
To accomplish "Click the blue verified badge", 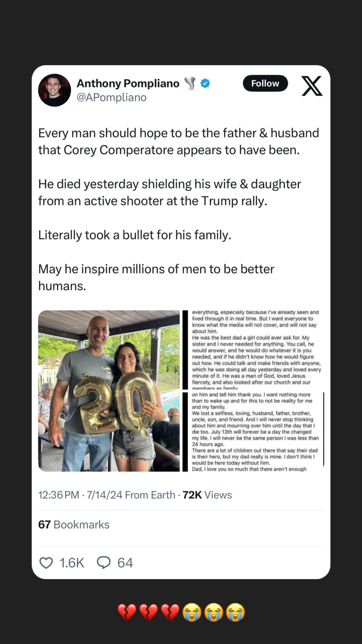I will point(205,83).
